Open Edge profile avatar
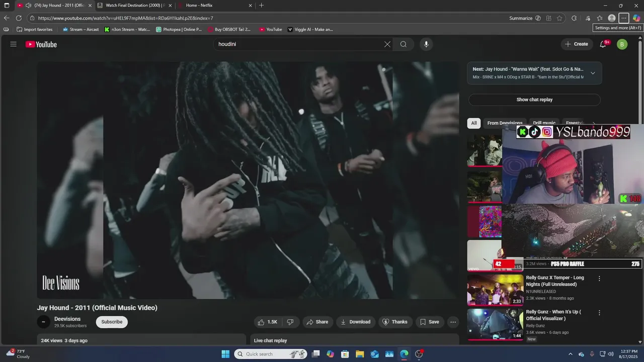The width and height of the screenshot is (644, 362). pyautogui.click(x=612, y=18)
